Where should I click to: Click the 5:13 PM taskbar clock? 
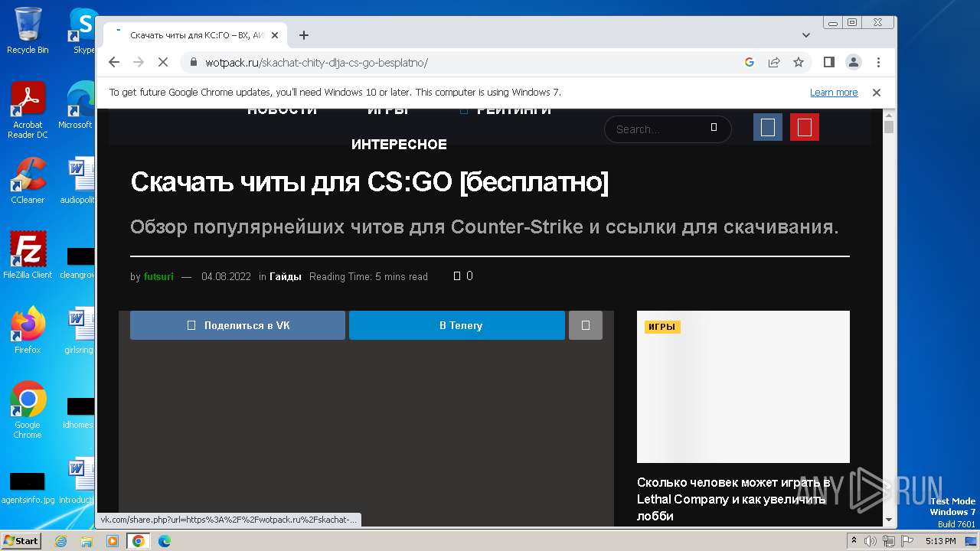[940, 541]
